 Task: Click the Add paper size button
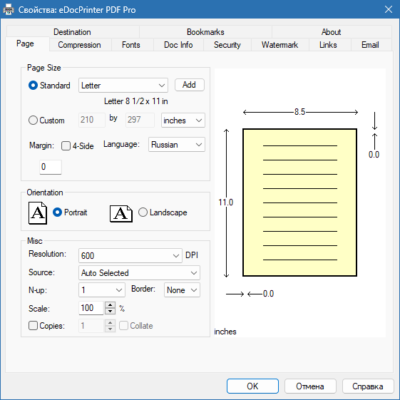pyautogui.click(x=189, y=85)
